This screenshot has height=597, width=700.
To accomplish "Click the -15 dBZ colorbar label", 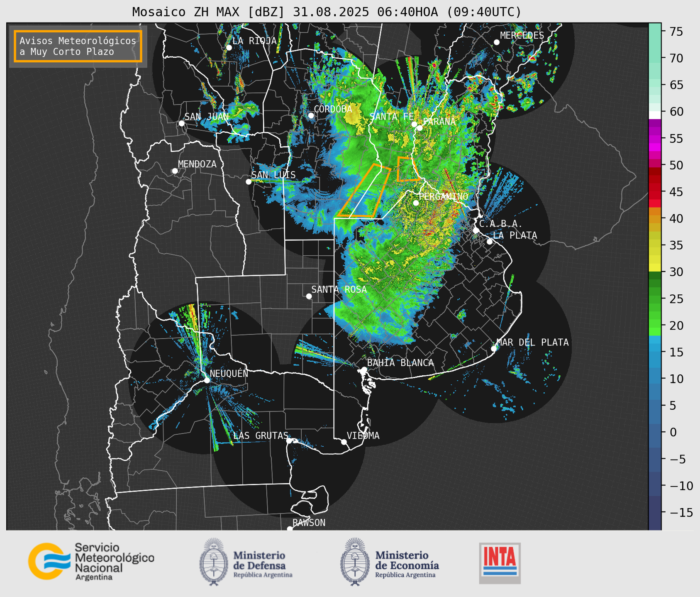I will (681, 512).
